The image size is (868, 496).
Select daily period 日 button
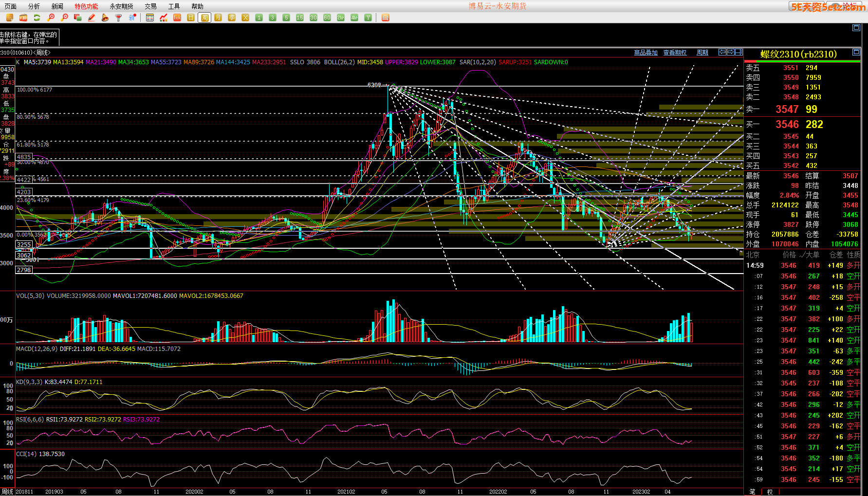tap(191, 18)
